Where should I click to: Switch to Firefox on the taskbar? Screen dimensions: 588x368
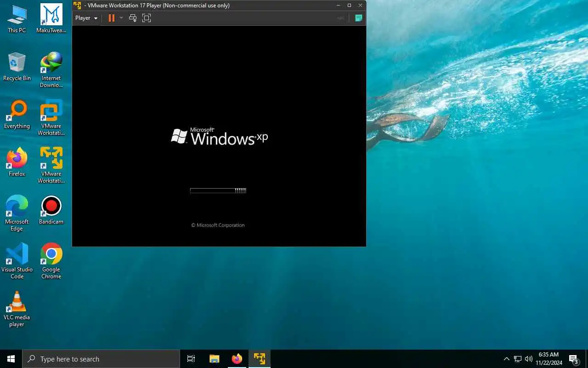pos(237,359)
